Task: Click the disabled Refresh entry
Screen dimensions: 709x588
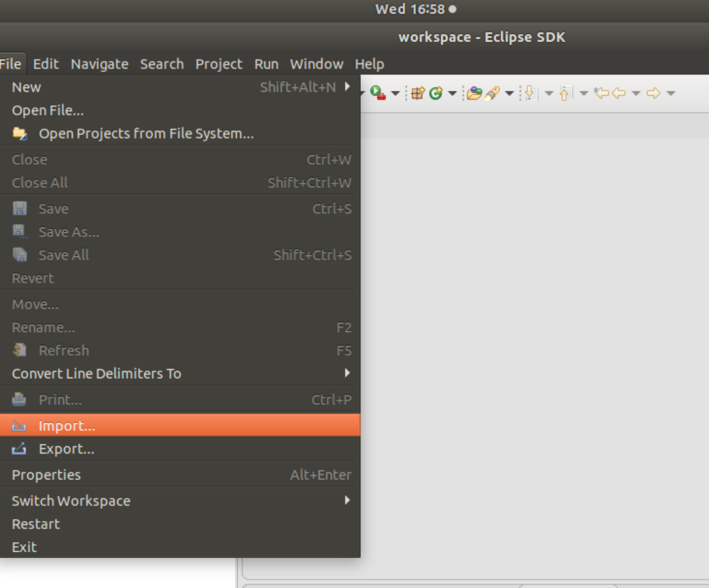Action: coord(180,350)
